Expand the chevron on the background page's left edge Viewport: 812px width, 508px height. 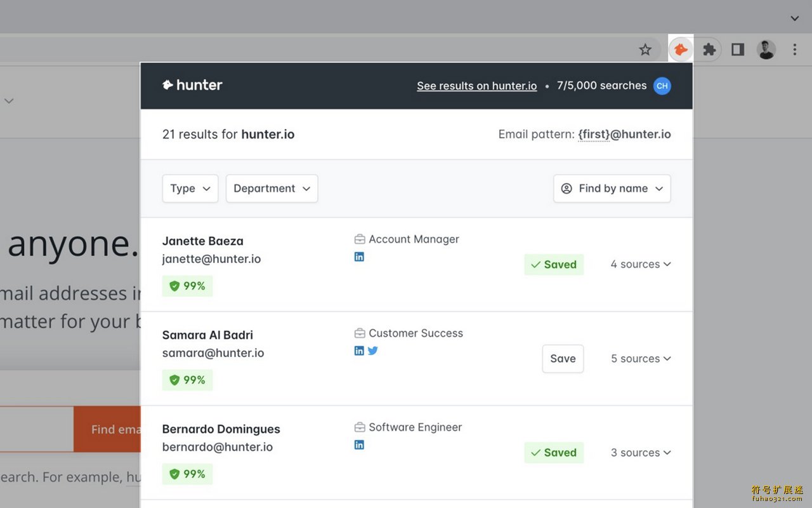[9, 100]
